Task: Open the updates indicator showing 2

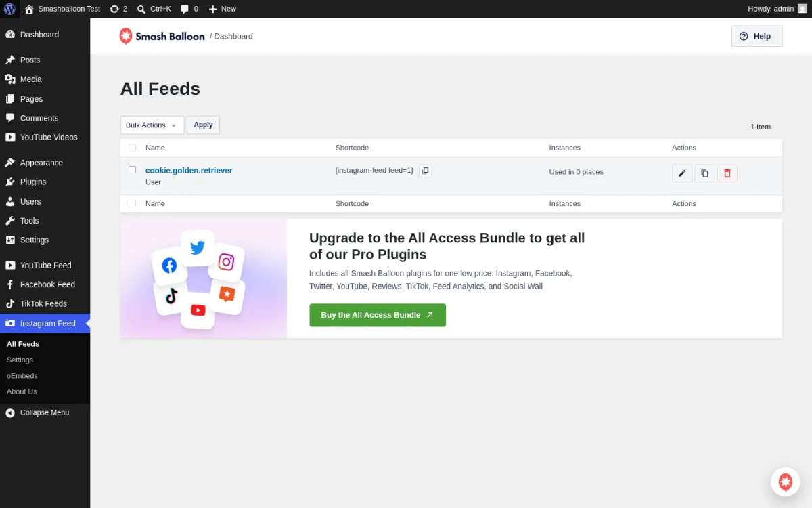Action: coord(118,9)
